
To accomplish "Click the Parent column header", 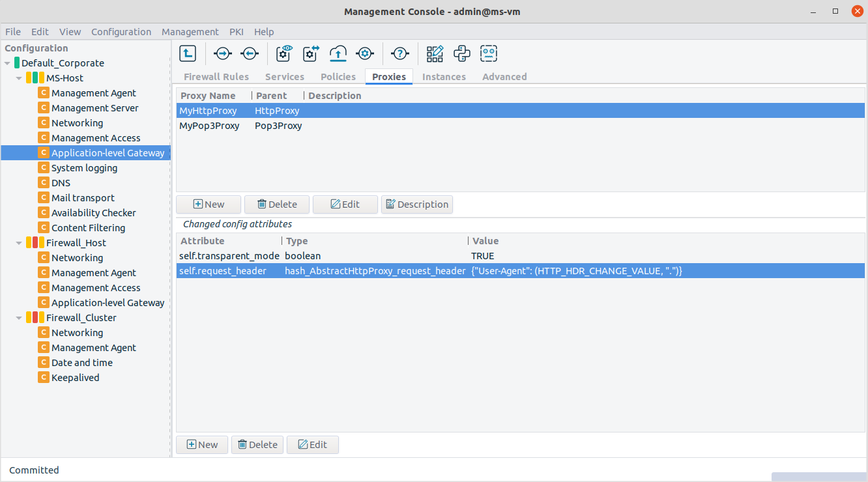I will pyautogui.click(x=271, y=96).
